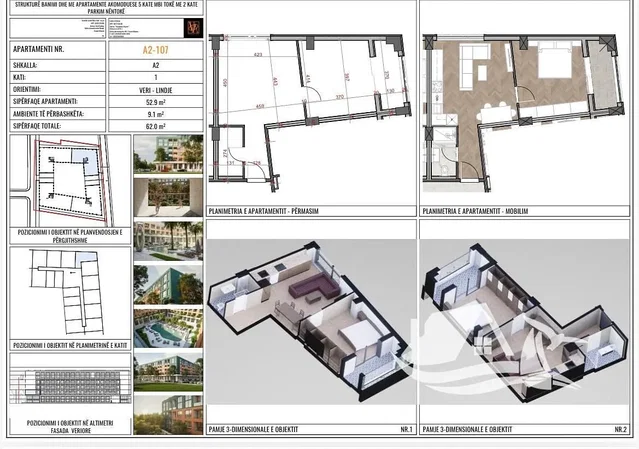Open the courtyard render with palm trees
The width and height of the screenshot is (639, 449).
(x=168, y=241)
